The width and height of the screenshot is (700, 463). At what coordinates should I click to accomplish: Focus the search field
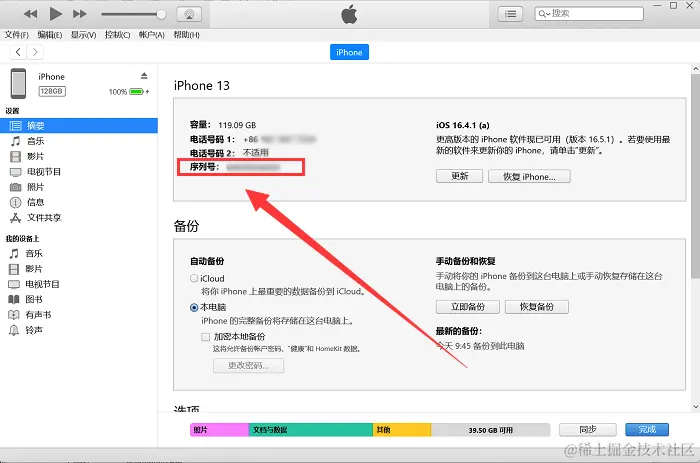pos(589,14)
